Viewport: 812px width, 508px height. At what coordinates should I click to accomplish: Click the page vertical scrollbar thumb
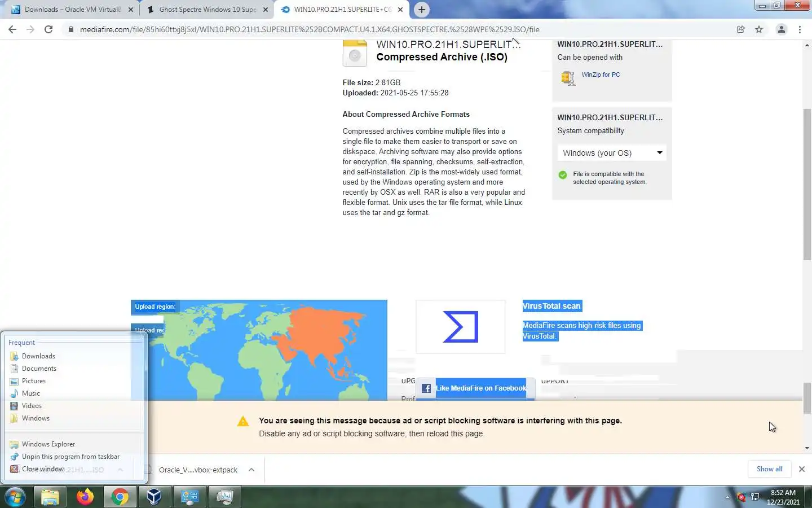[x=807, y=184]
